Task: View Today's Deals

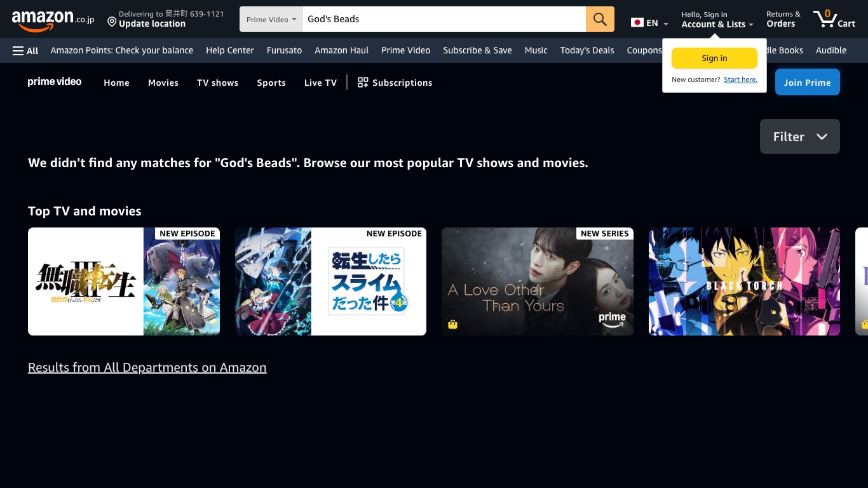Action: click(x=587, y=50)
